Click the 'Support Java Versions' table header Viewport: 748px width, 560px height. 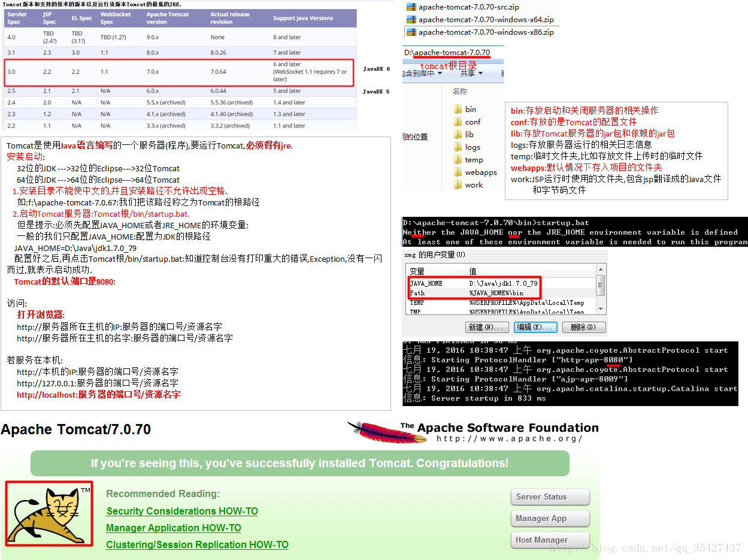click(x=303, y=18)
